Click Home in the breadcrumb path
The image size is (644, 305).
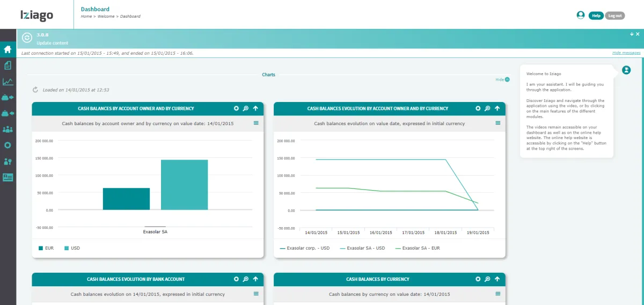coord(86,17)
